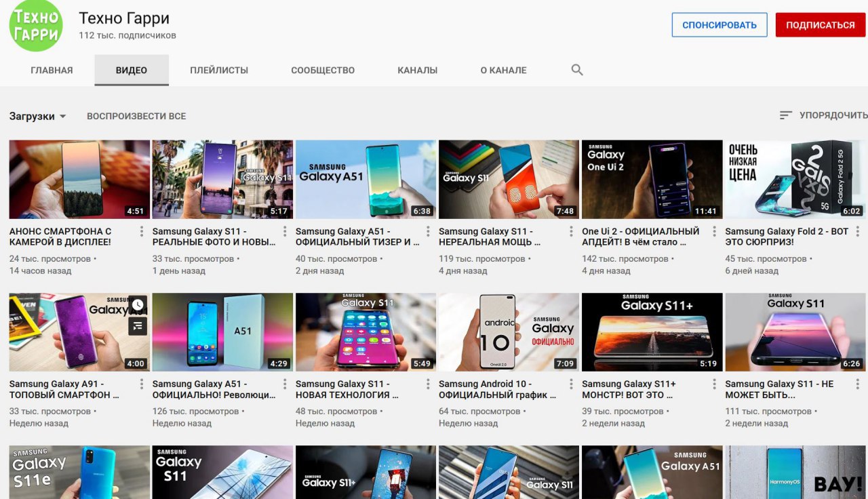Open the Техно Гарри channel name
The image size is (868, 499).
pos(124,18)
